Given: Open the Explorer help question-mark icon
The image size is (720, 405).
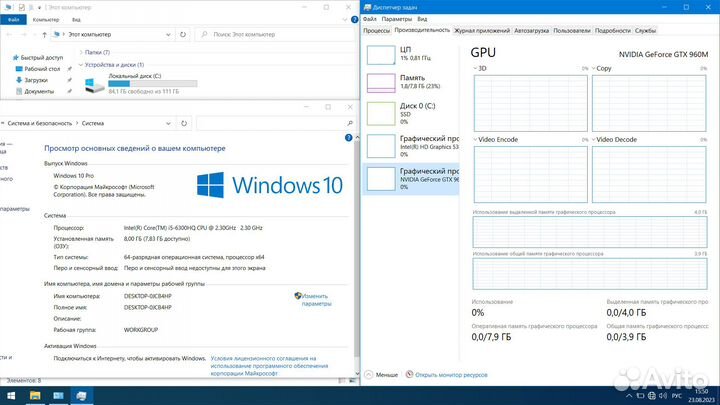Looking at the screenshot, I should 350,19.
